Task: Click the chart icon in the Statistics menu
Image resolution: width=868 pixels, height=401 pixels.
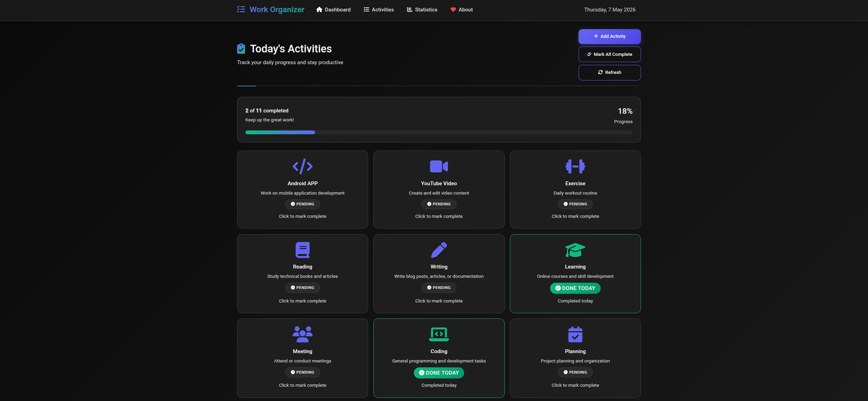Action: click(409, 10)
